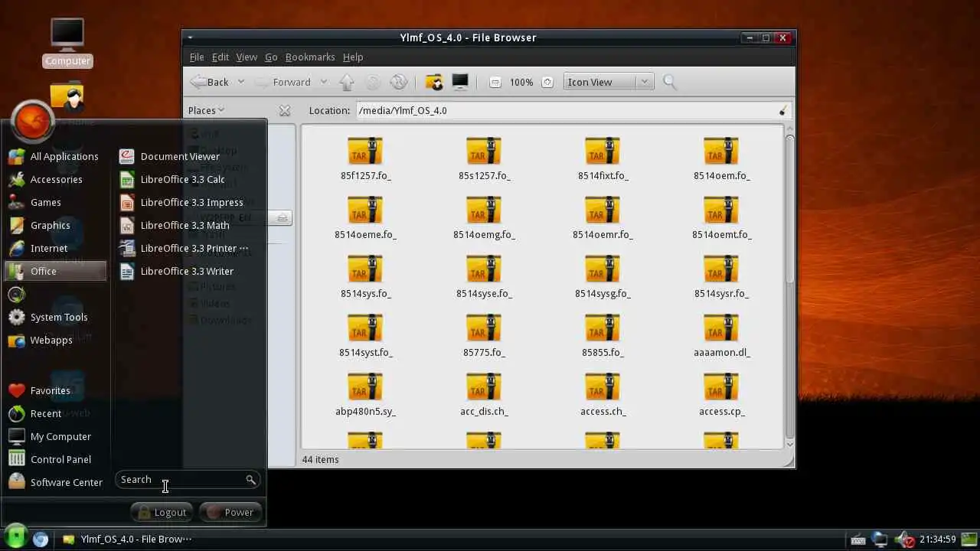Zoom out the icon view
Screen dimensions: 980x551
pos(495,82)
